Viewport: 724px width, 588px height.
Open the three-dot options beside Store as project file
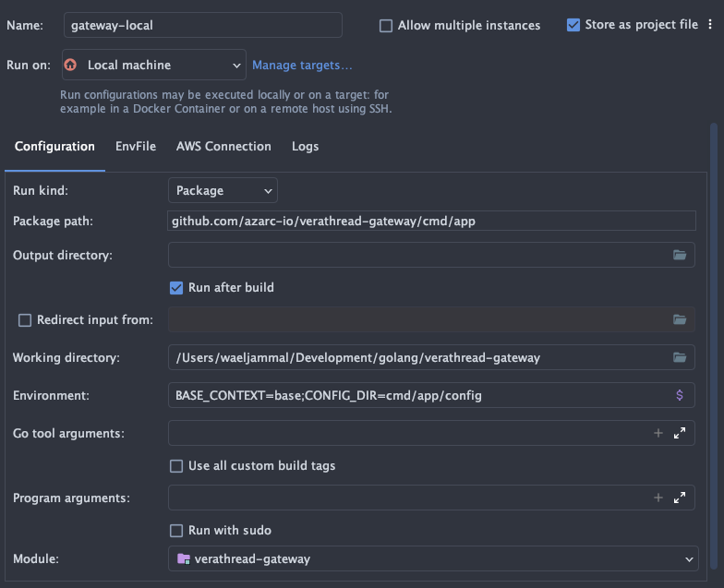pos(710,24)
